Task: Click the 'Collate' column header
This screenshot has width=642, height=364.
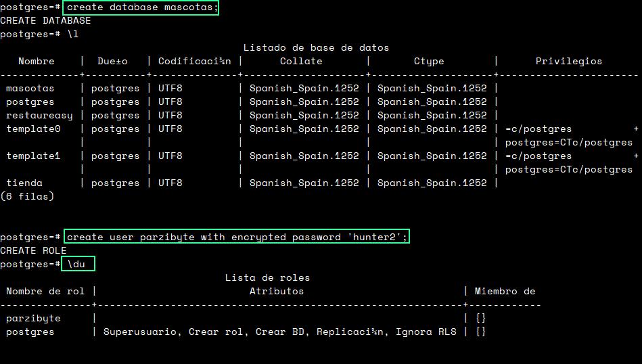Action: pos(304,62)
